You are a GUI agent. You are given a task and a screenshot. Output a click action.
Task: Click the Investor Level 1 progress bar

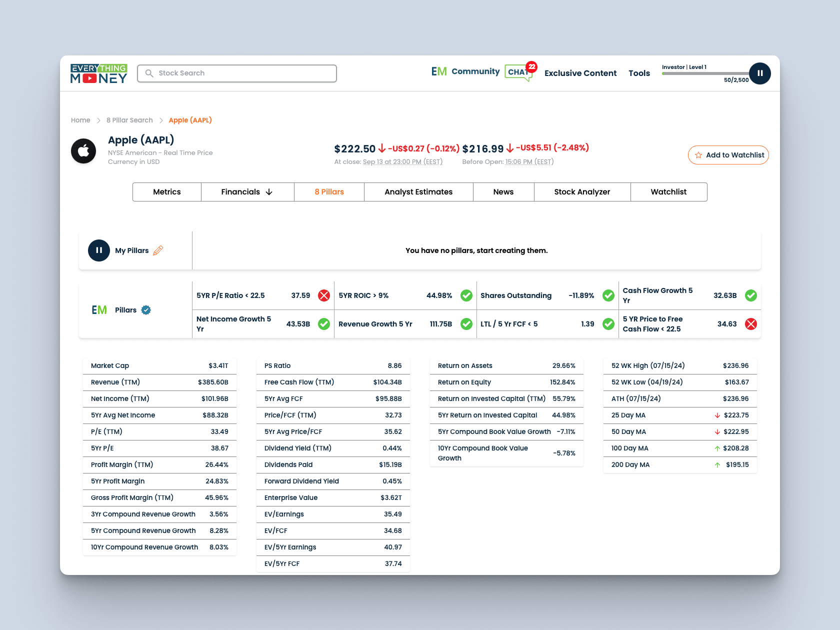tap(705, 73)
